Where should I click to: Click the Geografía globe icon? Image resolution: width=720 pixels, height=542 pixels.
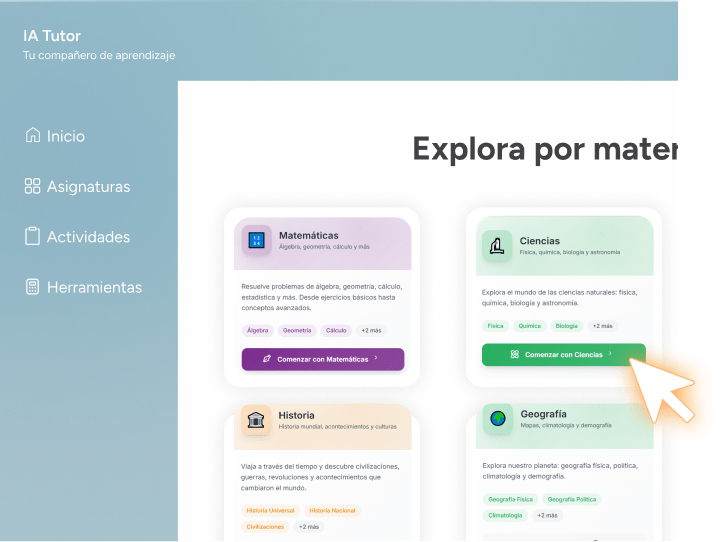(x=497, y=418)
